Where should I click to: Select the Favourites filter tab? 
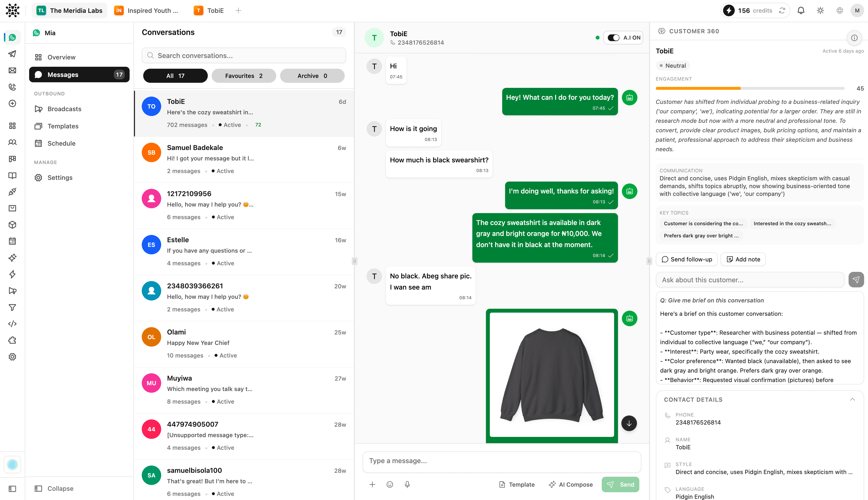pos(243,76)
